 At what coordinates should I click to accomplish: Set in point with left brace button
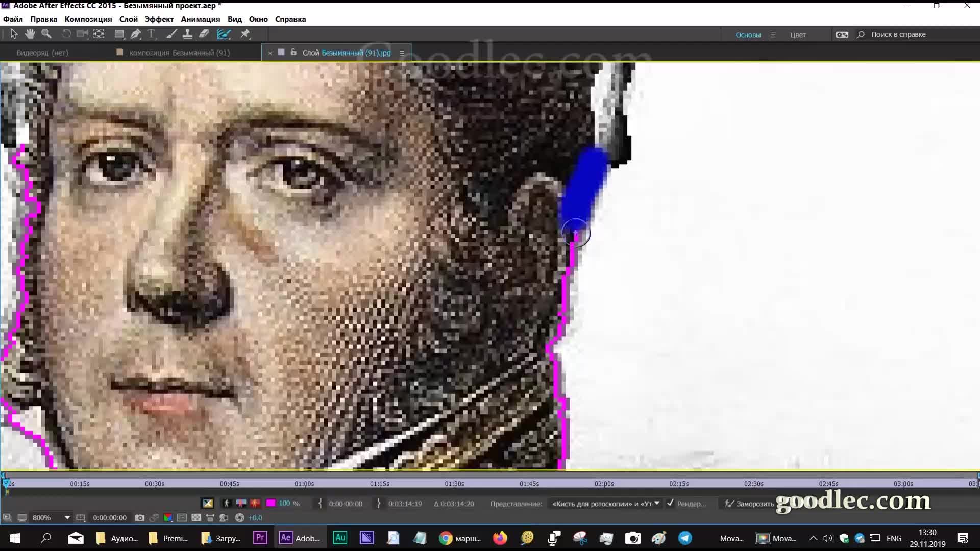pos(320,504)
